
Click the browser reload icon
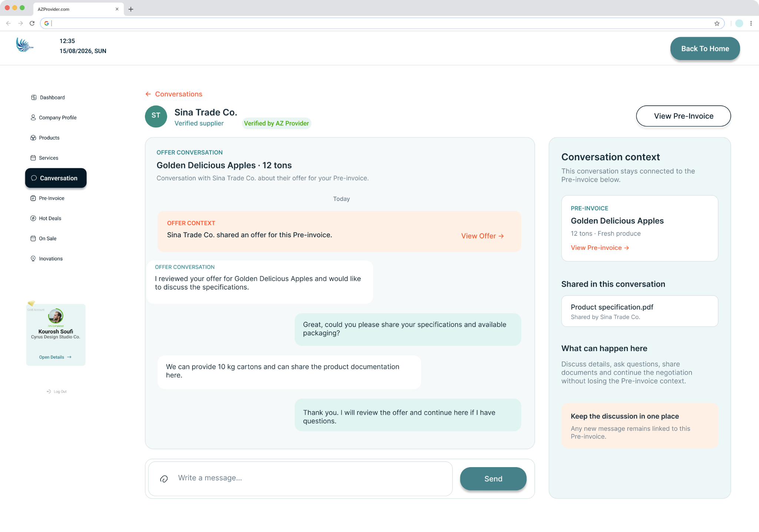click(32, 23)
